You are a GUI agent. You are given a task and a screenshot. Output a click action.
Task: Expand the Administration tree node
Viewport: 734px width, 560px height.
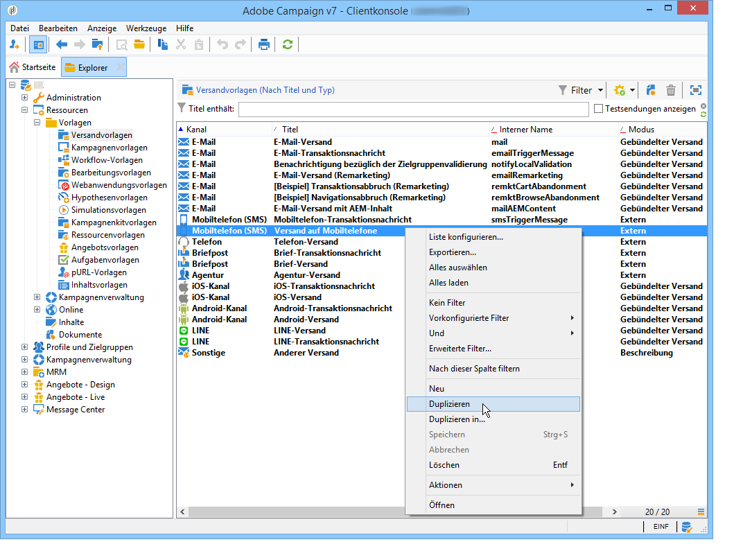pos(25,98)
